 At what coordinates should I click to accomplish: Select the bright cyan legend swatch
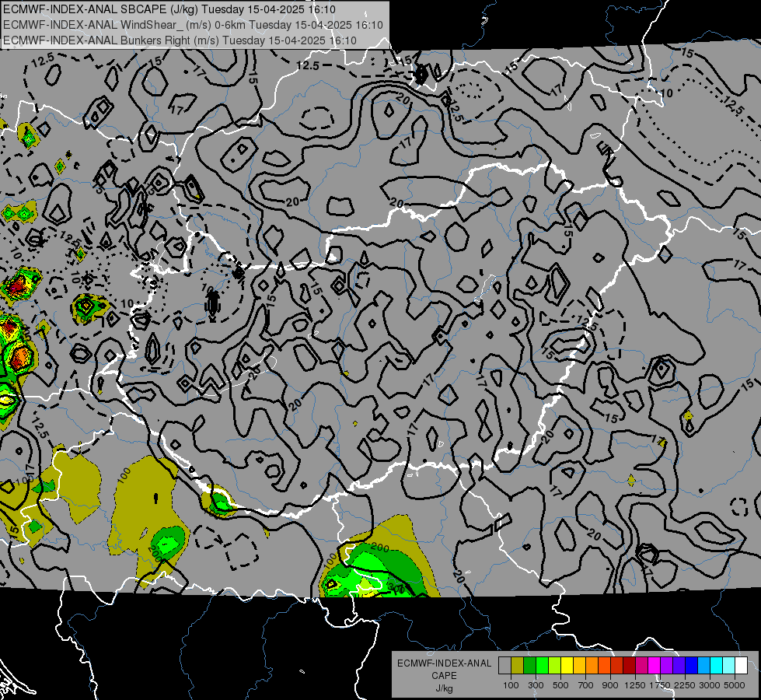pyautogui.click(x=717, y=666)
